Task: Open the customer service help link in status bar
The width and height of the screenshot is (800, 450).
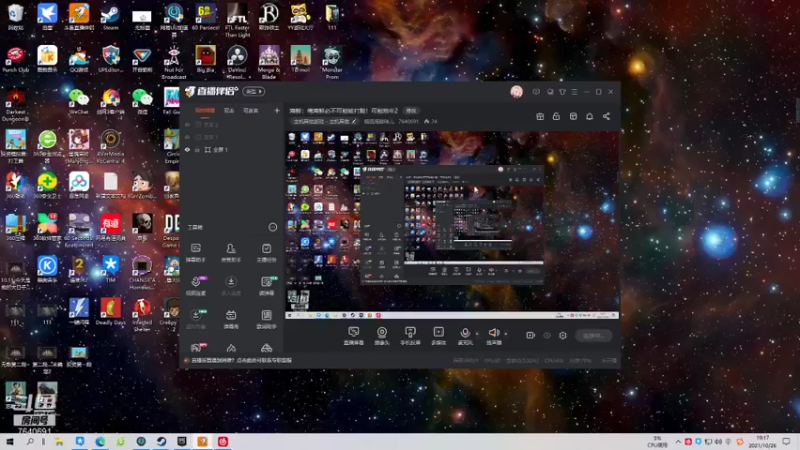Action: [240, 360]
